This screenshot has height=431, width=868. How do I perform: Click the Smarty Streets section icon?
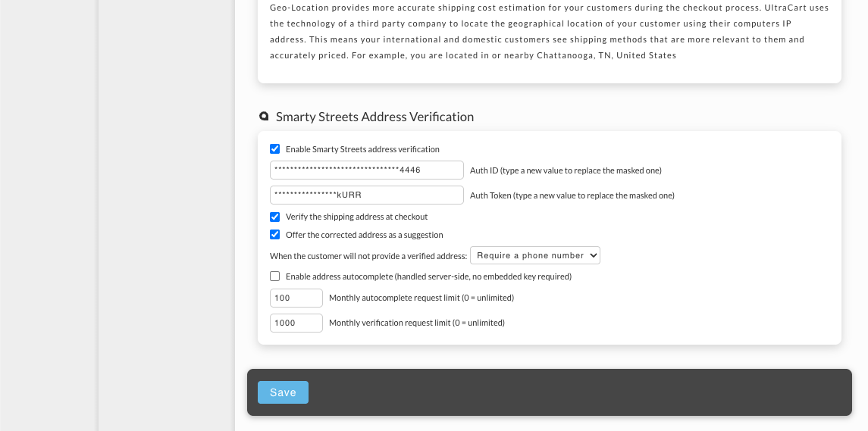pos(264,116)
